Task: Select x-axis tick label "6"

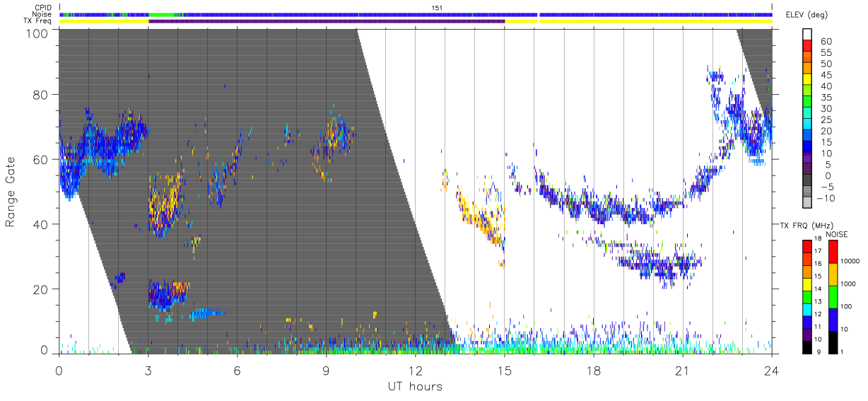Action: click(237, 370)
